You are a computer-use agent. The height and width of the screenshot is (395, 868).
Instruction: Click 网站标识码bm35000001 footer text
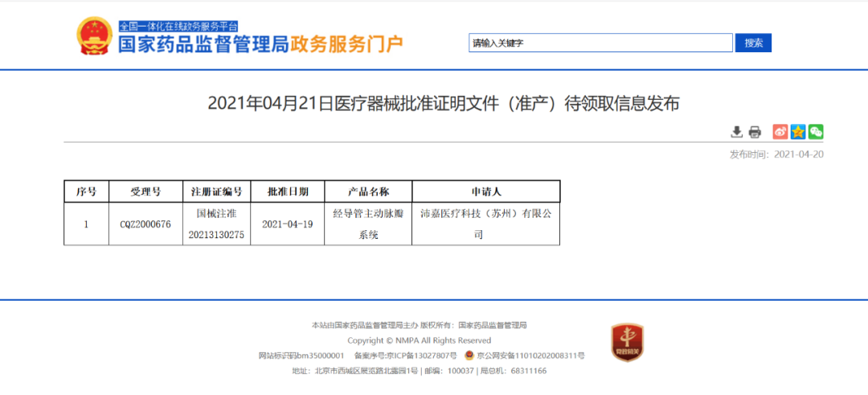(301, 356)
